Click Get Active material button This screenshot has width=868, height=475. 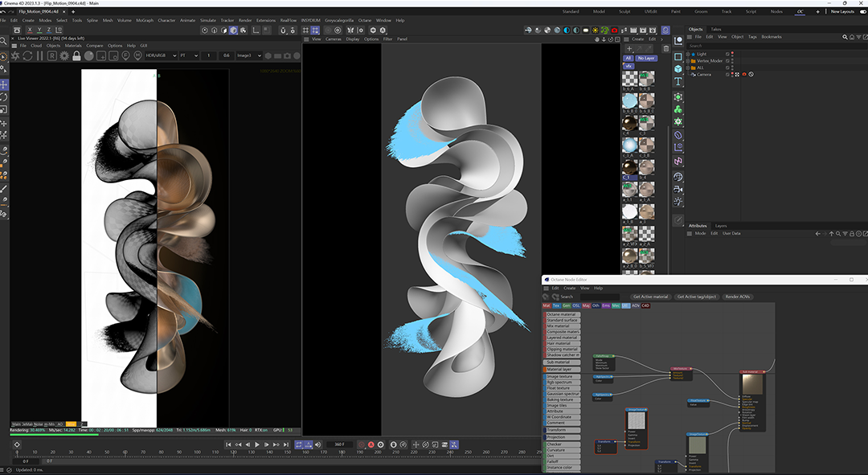tap(650, 297)
